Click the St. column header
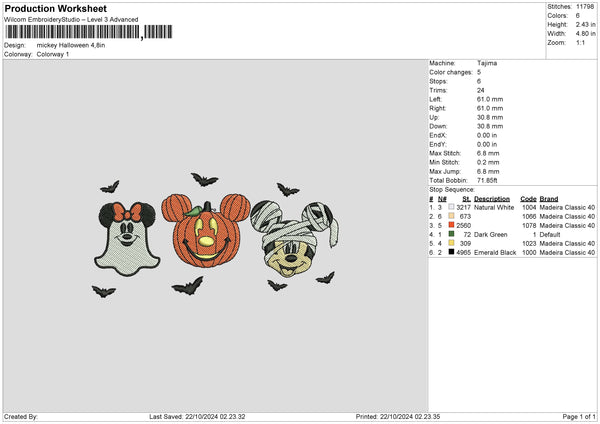Screen dimensions: 600x424 (x=466, y=199)
